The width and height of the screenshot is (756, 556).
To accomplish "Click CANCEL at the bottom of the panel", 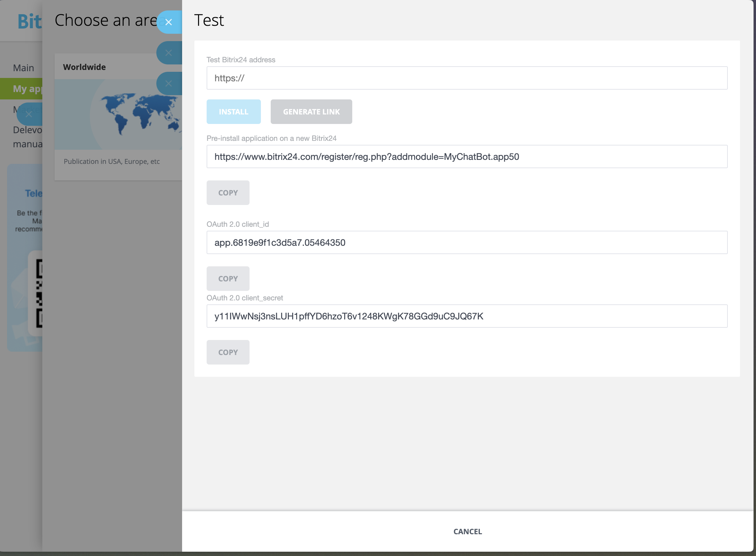I will click(467, 531).
